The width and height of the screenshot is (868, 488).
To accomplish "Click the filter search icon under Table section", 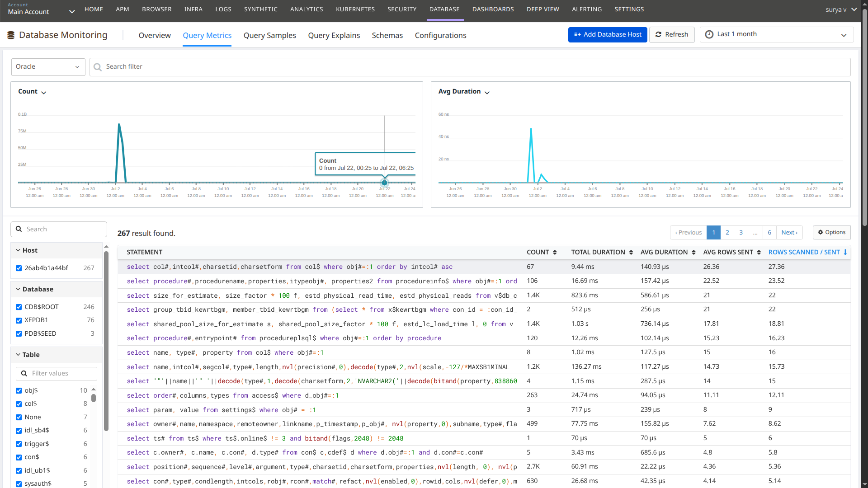I will coord(24,374).
